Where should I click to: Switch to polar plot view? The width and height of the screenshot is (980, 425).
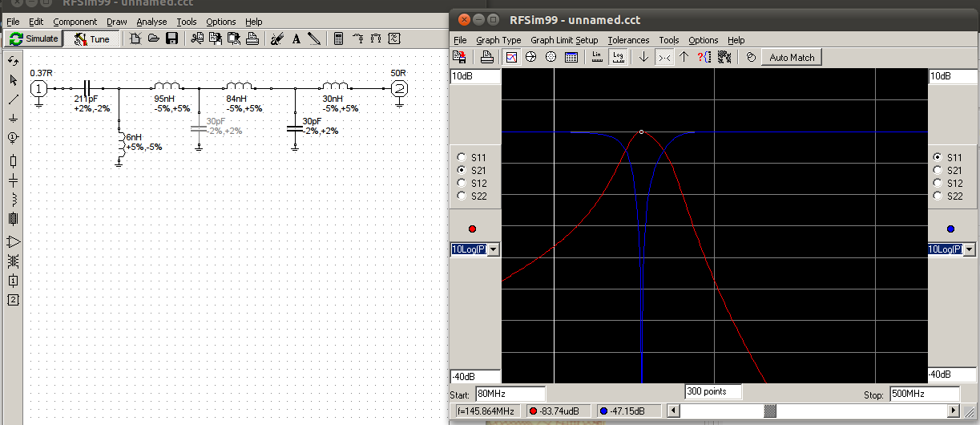[550, 57]
